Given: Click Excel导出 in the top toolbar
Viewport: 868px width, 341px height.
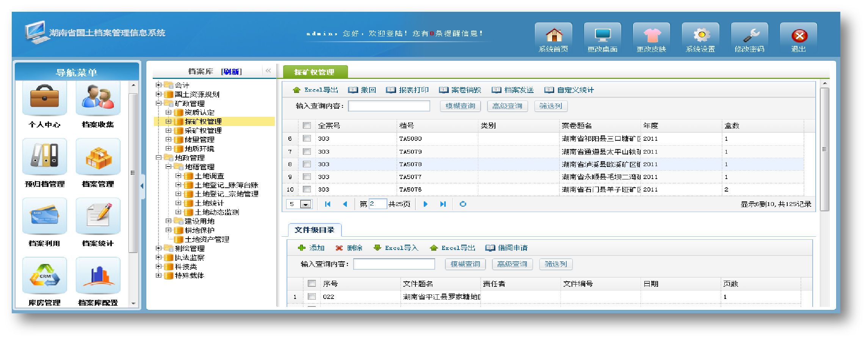Looking at the screenshot, I should pyautogui.click(x=315, y=90).
